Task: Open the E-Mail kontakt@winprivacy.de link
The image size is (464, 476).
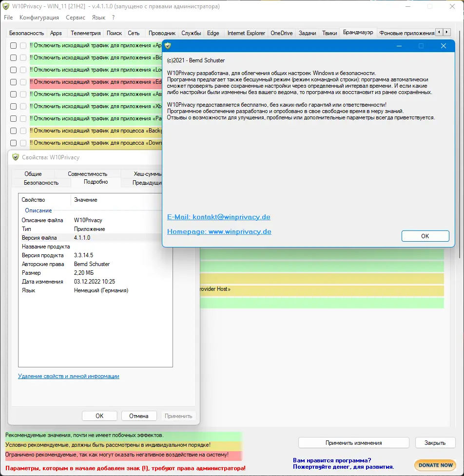Action: (x=219, y=217)
